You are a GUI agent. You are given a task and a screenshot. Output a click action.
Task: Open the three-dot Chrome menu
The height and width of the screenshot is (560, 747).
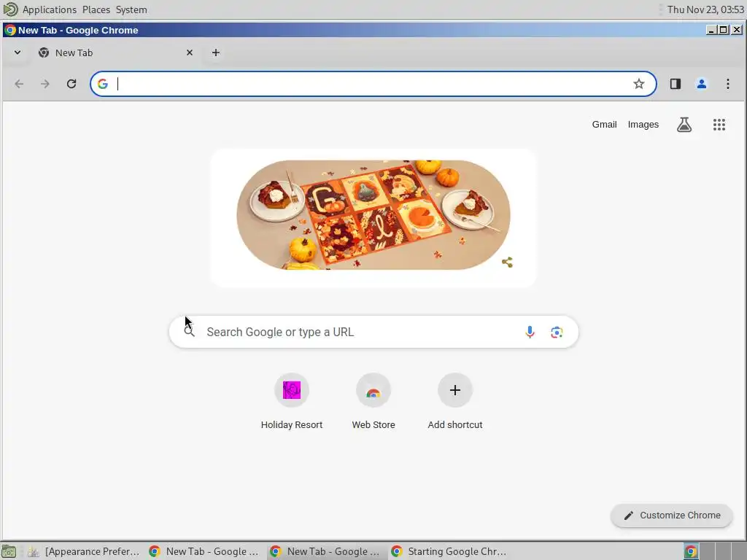click(x=727, y=85)
